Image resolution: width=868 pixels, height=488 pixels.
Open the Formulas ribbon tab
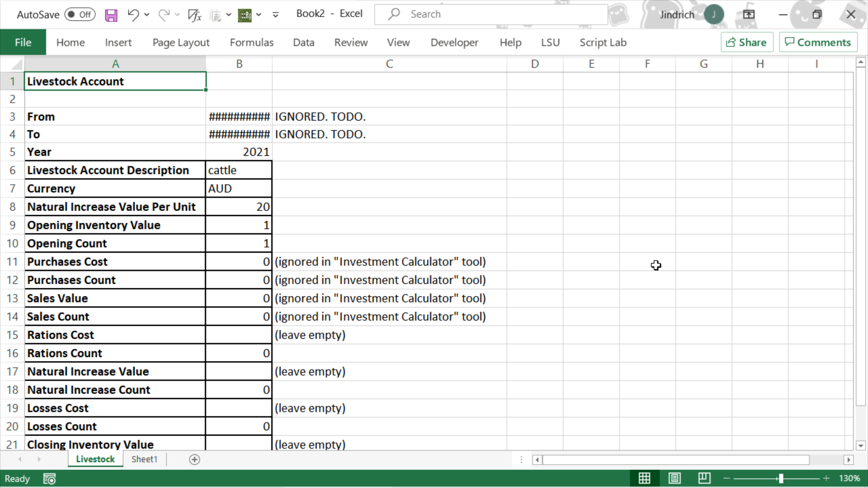(x=251, y=42)
